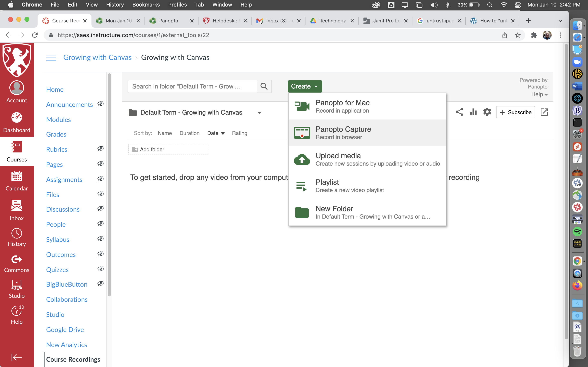Open the folder stats bar chart icon
Screen dimensions: 588x367
click(x=473, y=112)
